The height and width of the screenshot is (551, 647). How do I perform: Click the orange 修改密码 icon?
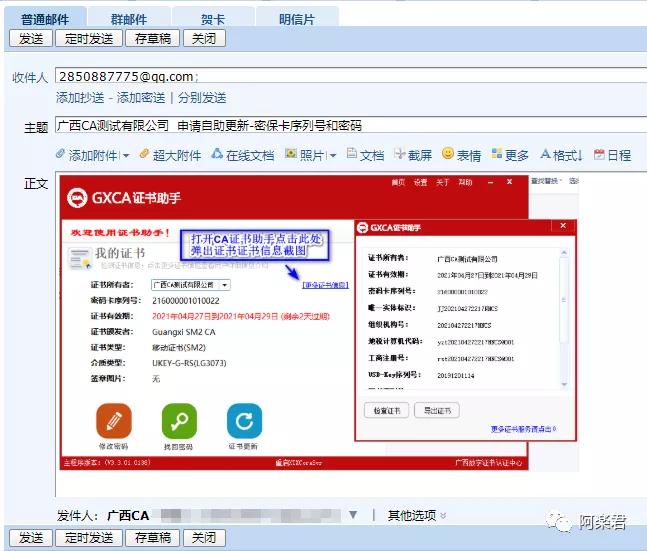pyautogui.click(x=114, y=421)
